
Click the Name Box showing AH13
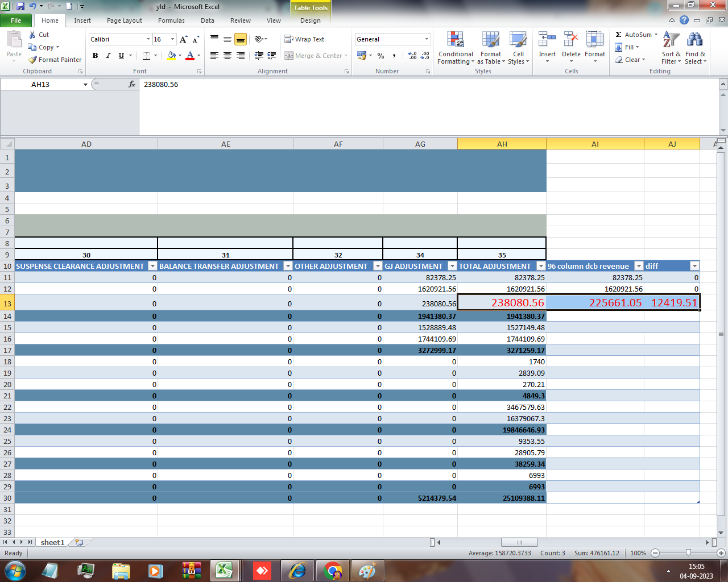(40, 84)
